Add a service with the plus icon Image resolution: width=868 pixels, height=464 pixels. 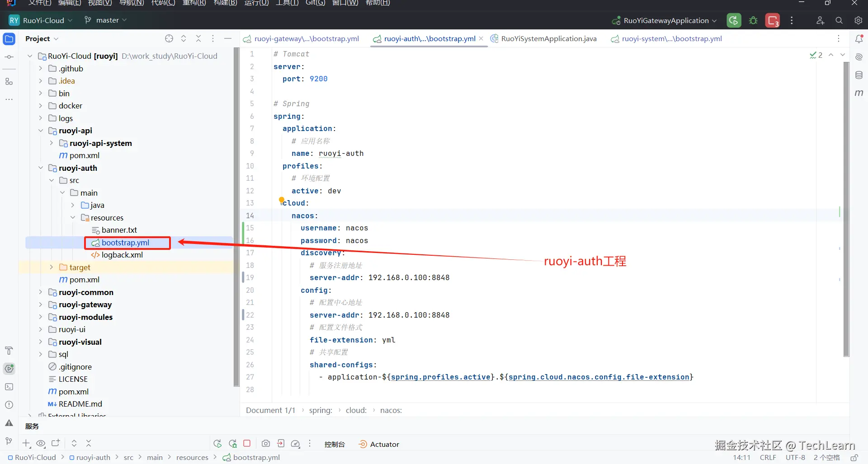tap(27, 444)
